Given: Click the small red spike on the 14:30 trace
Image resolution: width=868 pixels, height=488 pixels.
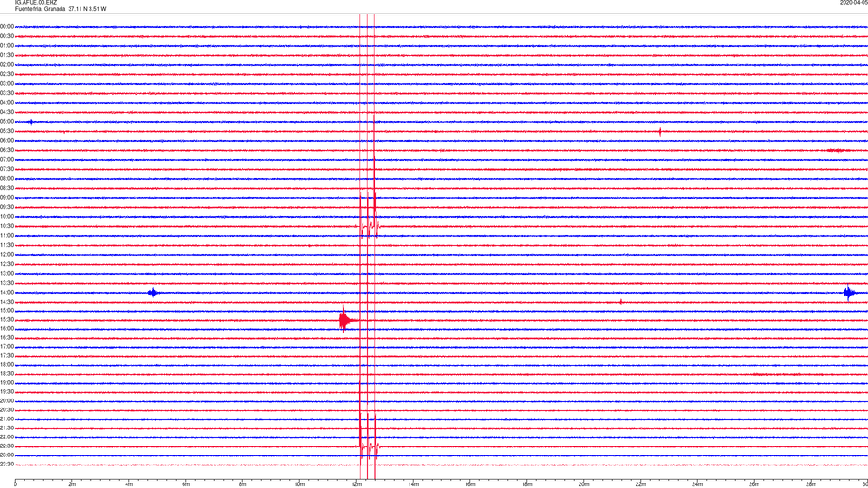Looking at the screenshot, I should [x=621, y=302].
